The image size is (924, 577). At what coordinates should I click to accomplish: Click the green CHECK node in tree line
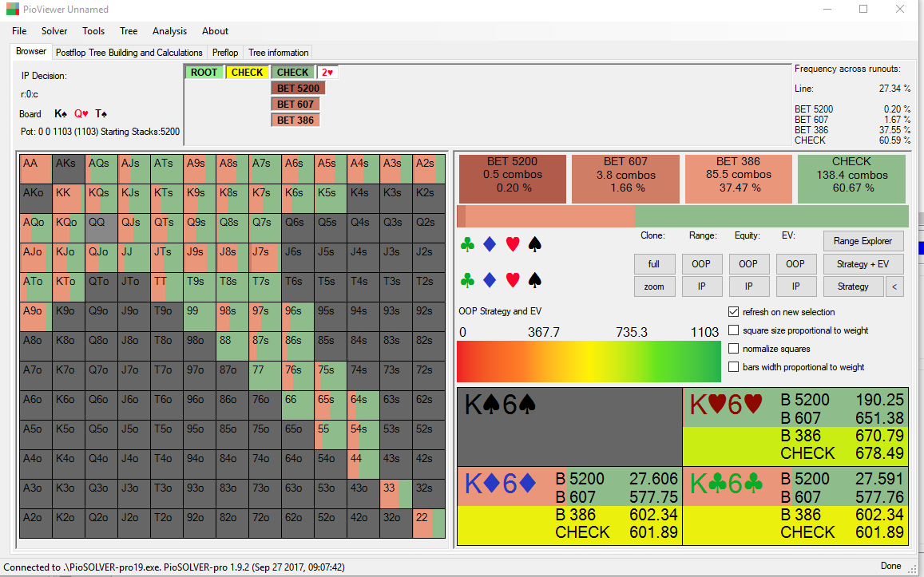point(292,73)
